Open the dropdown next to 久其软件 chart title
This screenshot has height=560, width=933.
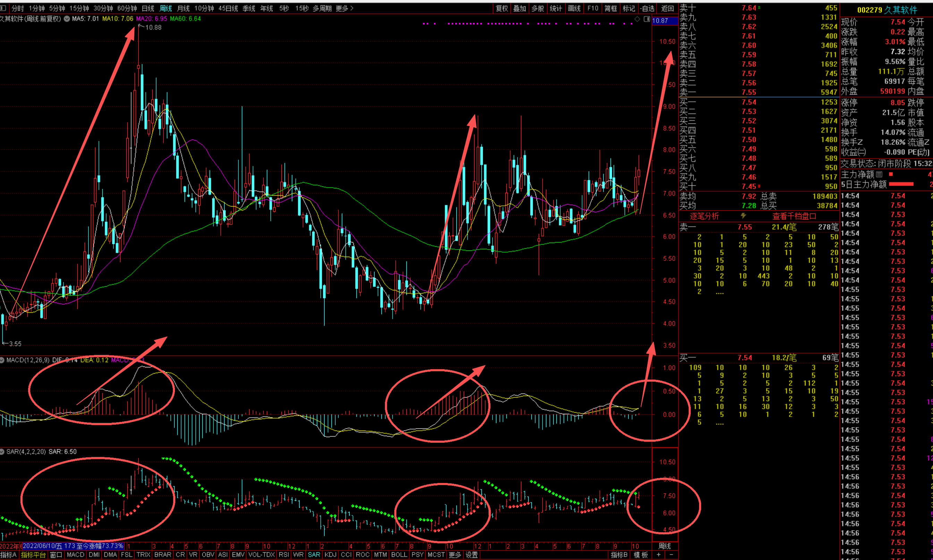point(67,19)
